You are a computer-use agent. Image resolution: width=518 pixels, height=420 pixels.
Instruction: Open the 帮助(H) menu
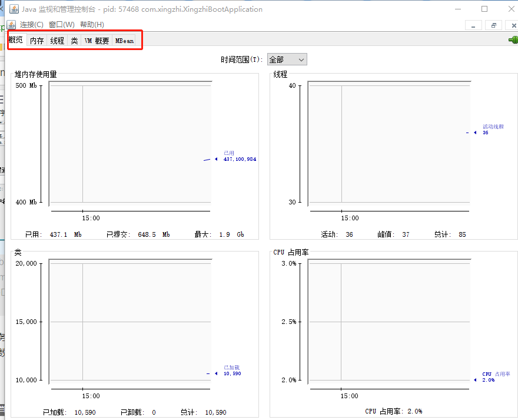(x=92, y=25)
